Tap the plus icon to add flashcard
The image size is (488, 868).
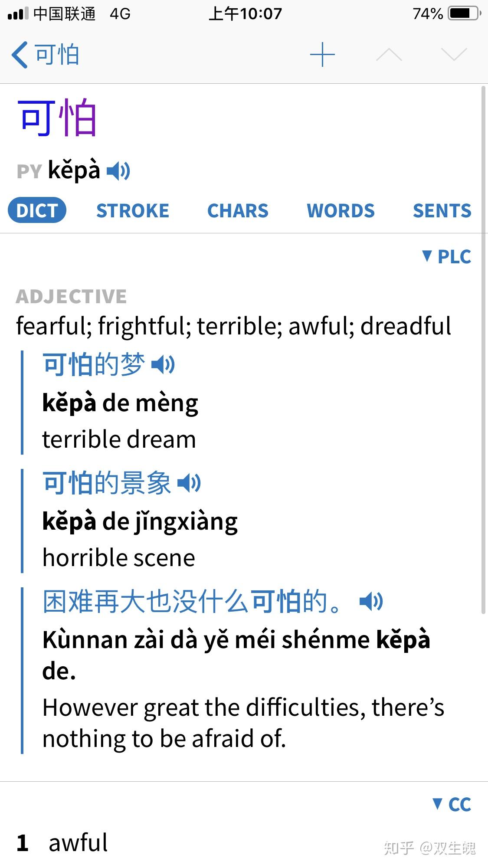coord(322,55)
